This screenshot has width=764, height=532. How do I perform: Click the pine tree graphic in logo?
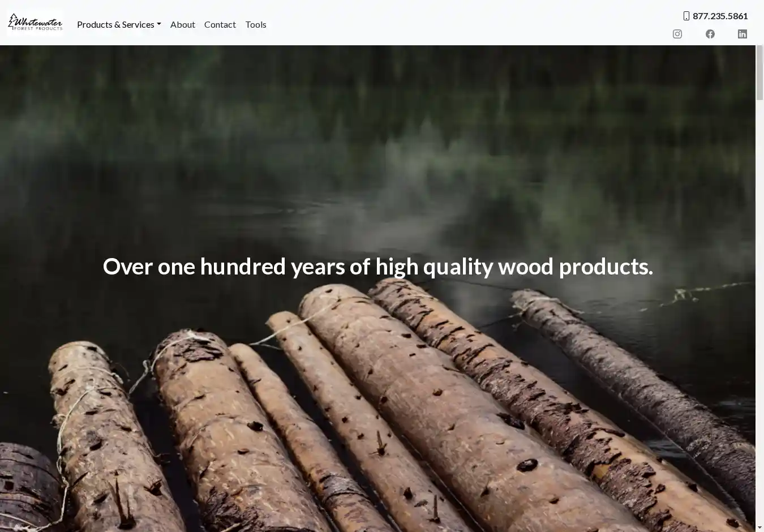pyautogui.click(x=12, y=20)
